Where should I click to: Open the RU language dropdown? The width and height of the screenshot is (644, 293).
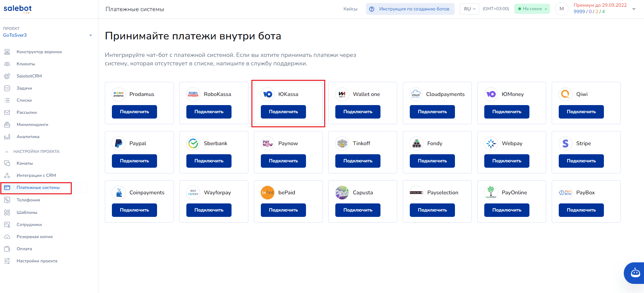click(469, 9)
